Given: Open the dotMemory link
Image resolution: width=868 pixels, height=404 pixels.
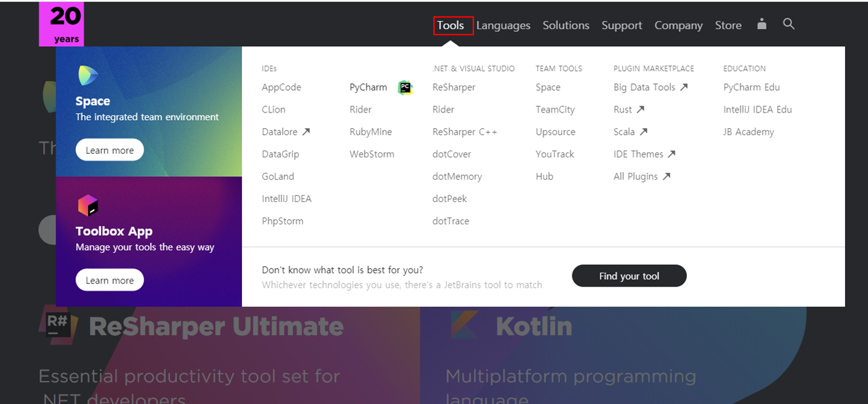Looking at the screenshot, I should point(457,176).
